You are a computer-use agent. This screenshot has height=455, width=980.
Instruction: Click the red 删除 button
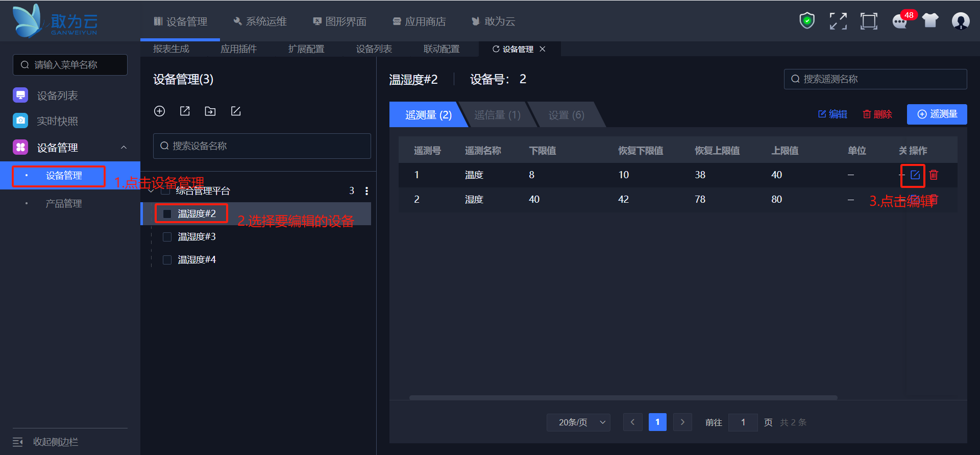click(877, 114)
